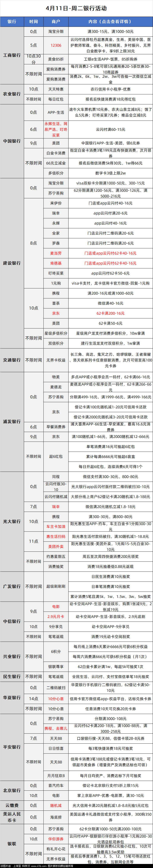Select the 华夏银行 bank cell
Image resolution: width=153 pixels, height=868 pixels.
(x=12, y=698)
